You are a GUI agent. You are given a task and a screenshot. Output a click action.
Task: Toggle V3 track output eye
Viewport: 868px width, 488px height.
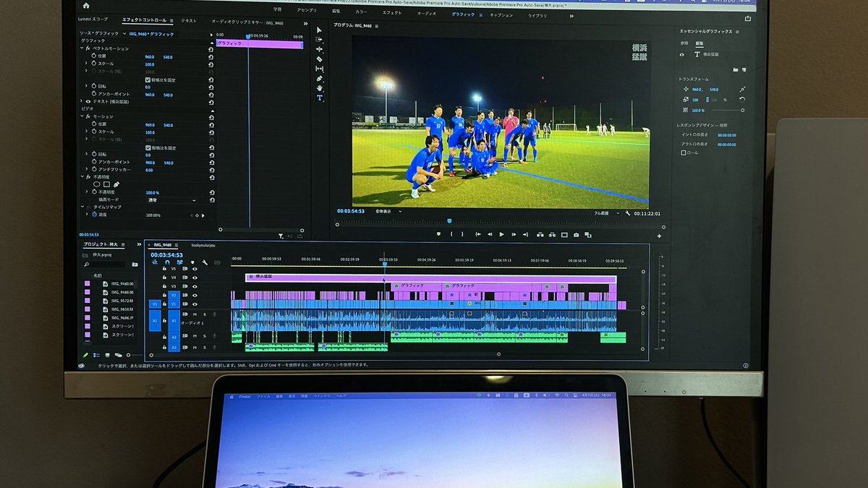(195, 286)
